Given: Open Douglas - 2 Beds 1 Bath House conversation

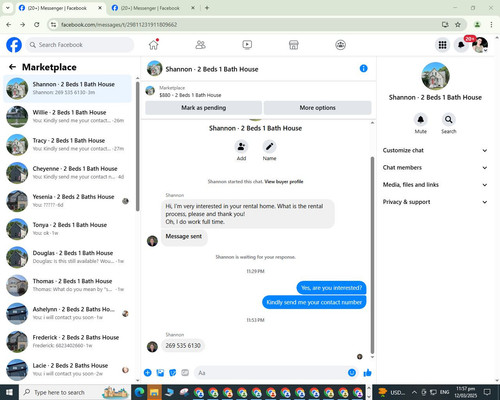Looking at the screenshot, I should pyautogui.click(x=68, y=257).
